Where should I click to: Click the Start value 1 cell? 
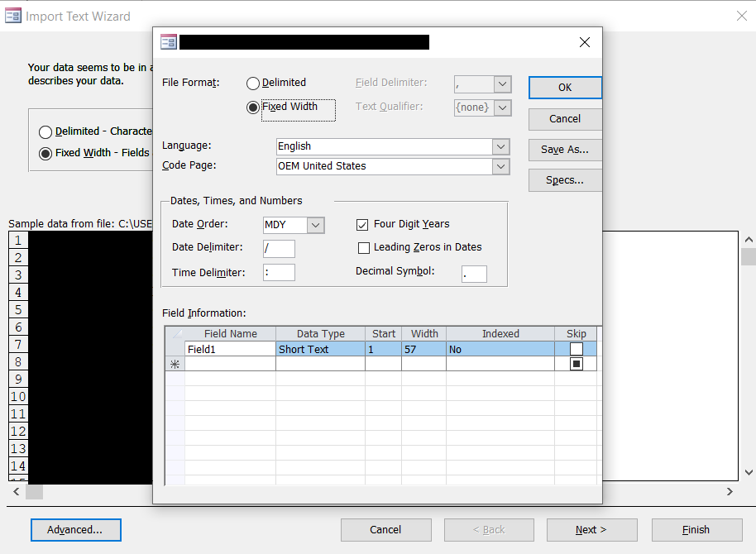point(383,349)
